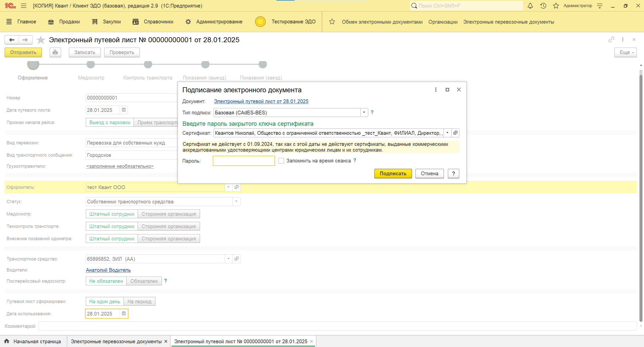644x347 pixels.
Task: Open the notifications bell icon
Action: [x=530, y=6]
